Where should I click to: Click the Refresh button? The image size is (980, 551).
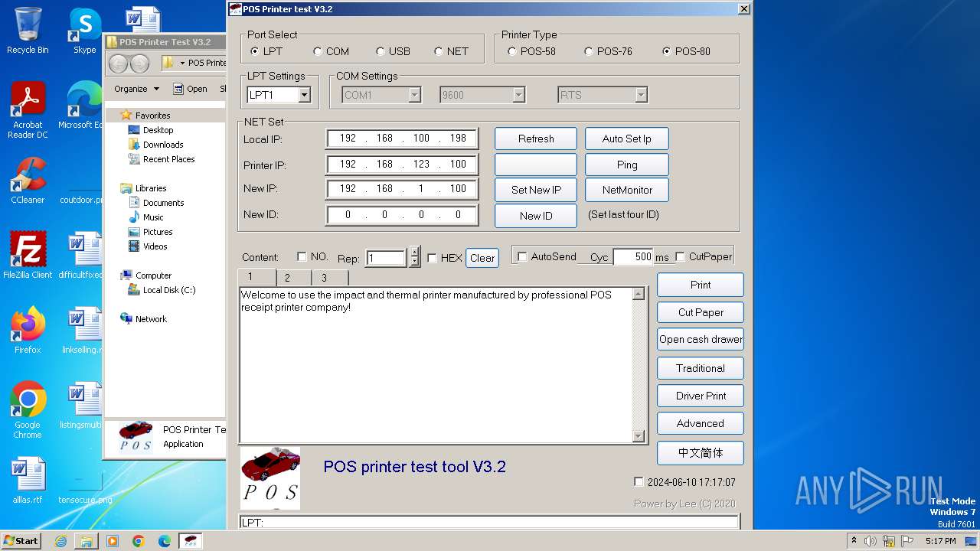(x=536, y=139)
